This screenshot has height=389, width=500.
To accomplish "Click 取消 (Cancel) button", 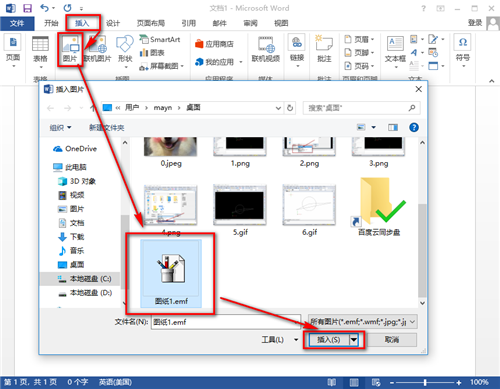I will click(x=392, y=340).
